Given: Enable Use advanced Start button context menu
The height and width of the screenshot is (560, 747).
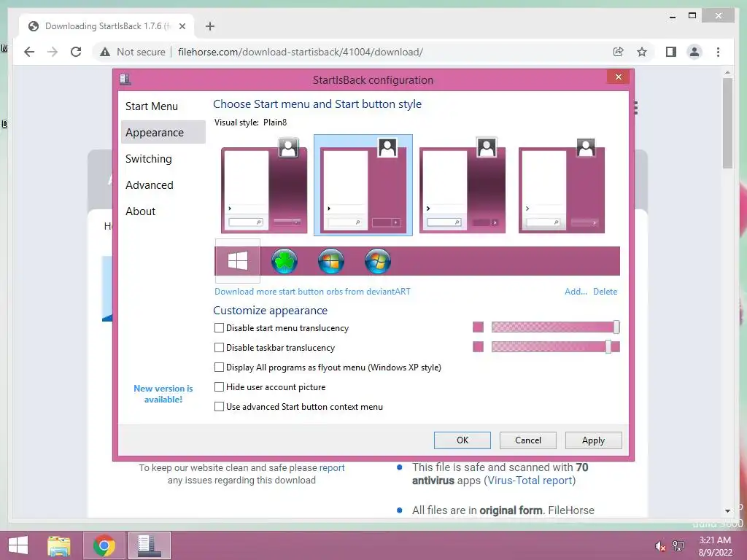Looking at the screenshot, I should click(x=219, y=407).
